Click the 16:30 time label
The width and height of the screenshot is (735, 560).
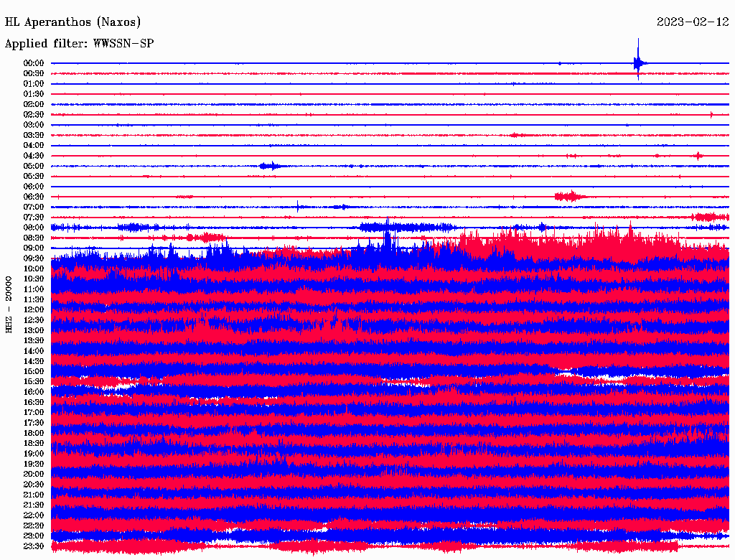point(34,402)
